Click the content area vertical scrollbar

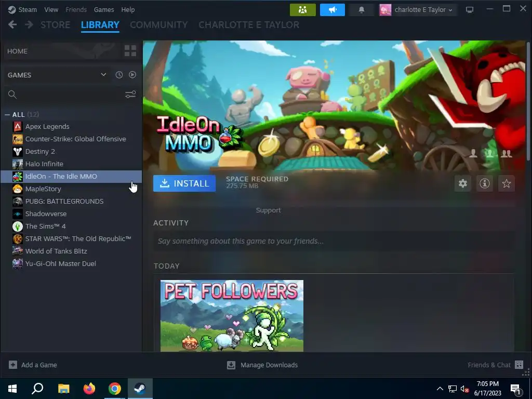pos(528,102)
